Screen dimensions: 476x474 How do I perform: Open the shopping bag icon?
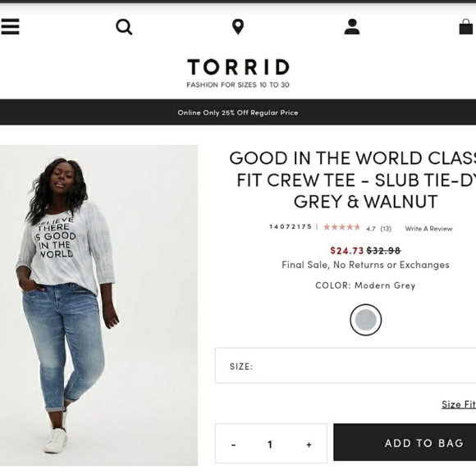click(467, 27)
